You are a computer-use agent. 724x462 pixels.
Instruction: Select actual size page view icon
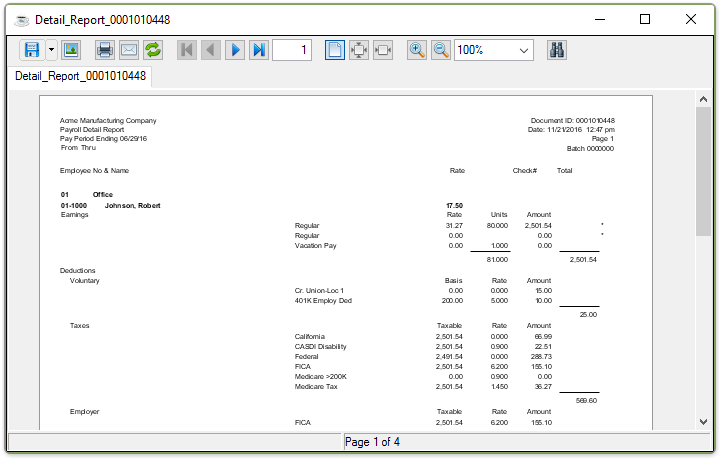point(335,50)
